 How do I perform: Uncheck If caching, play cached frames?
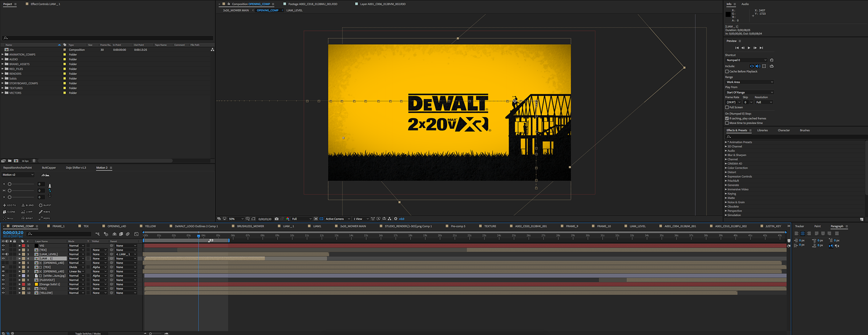click(x=727, y=118)
